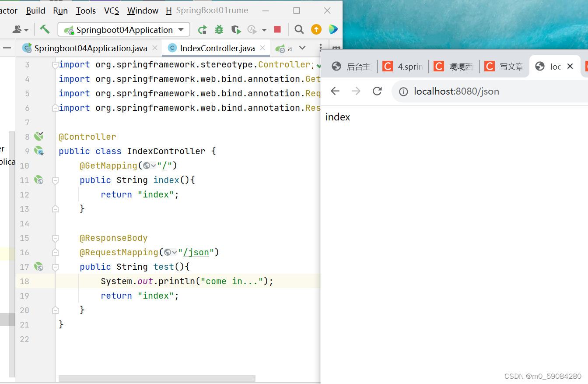Open the Run menu

point(60,11)
